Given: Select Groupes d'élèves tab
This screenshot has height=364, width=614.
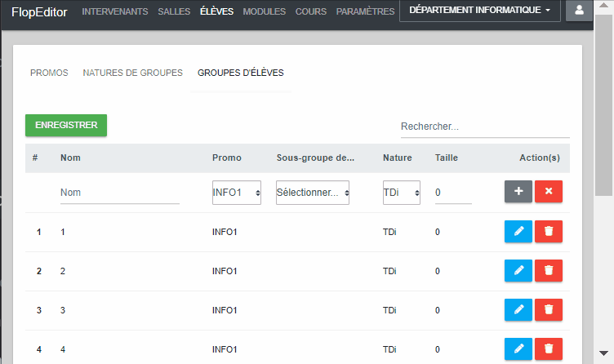Looking at the screenshot, I should (240, 73).
